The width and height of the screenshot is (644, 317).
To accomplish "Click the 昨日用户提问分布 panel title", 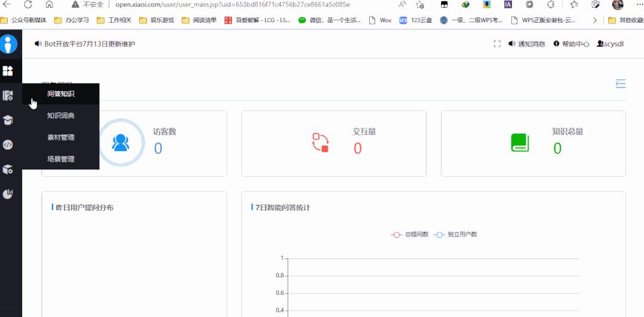I will click(85, 207).
